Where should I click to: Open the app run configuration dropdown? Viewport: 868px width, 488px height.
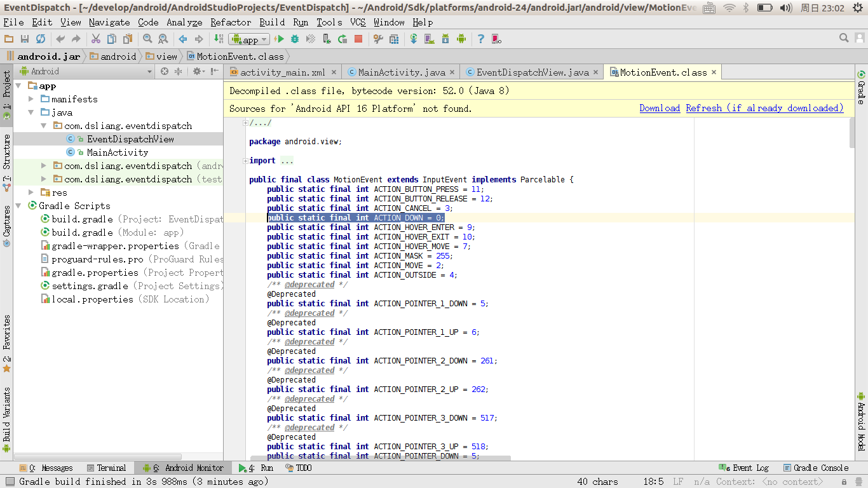pyautogui.click(x=250, y=39)
